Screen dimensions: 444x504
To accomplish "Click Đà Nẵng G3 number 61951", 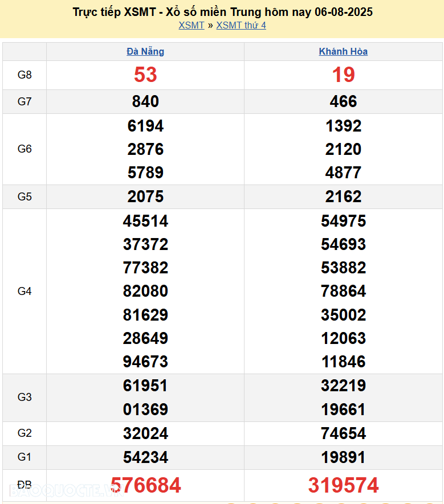I will coord(145,386).
